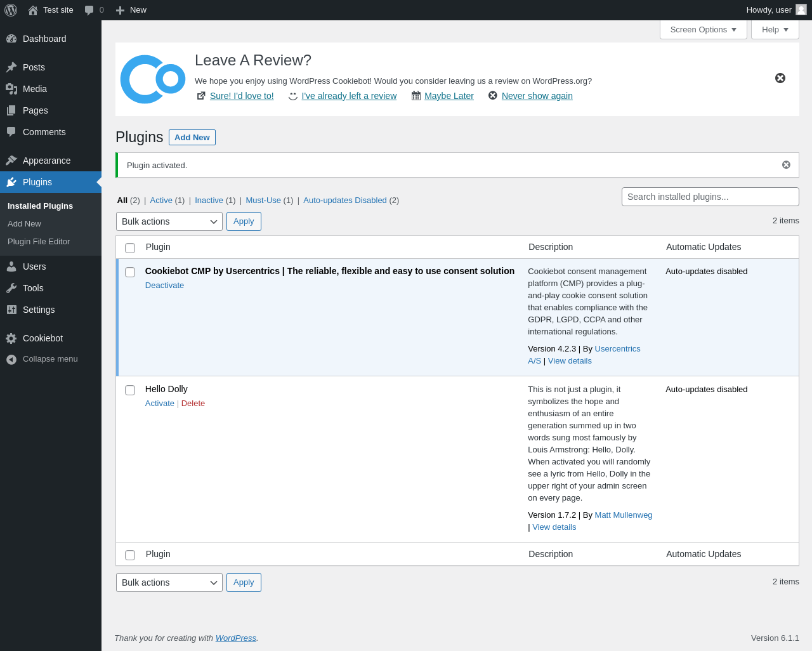Screen dimensions: 812x651
Task: Click the Collapse menu arrow icon
Action: click(11, 360)
